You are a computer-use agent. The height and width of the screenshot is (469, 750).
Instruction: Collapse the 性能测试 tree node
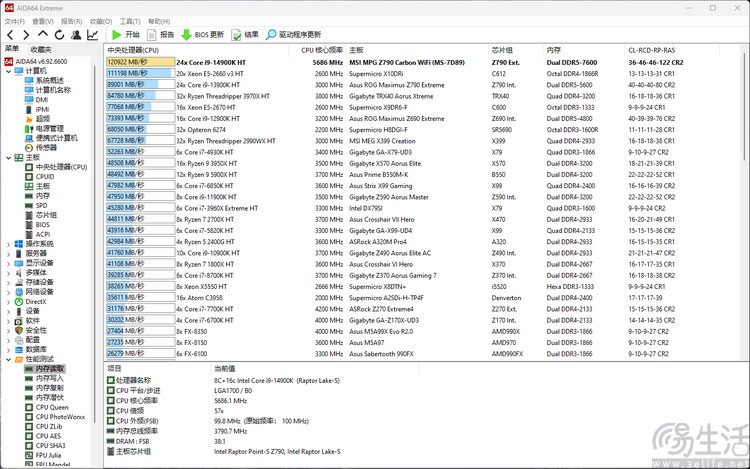pos(8,359)
